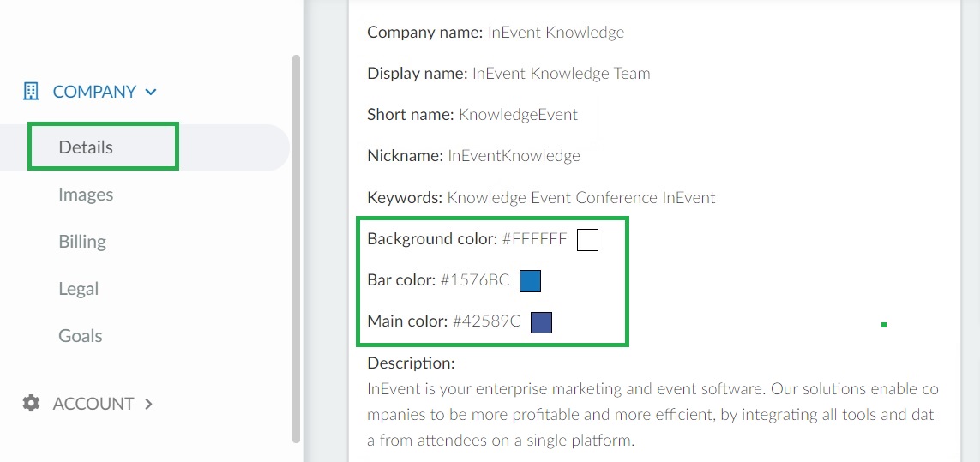Click the Description label

(x=412, y=363)
